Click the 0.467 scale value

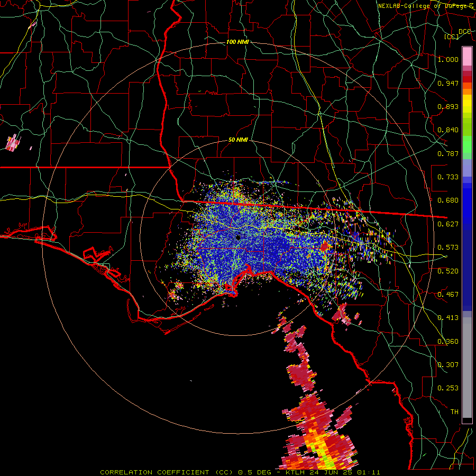(x=448, y=295)
